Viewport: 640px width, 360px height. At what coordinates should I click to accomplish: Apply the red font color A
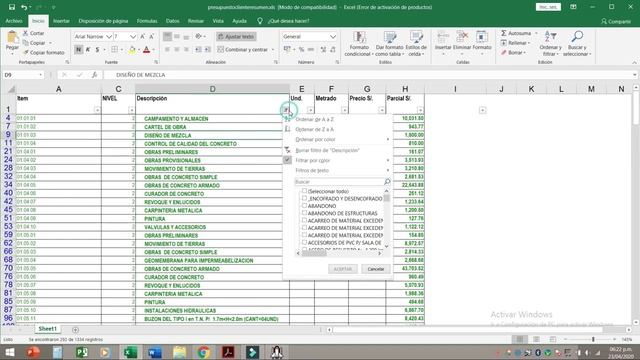tap(147, 50)
